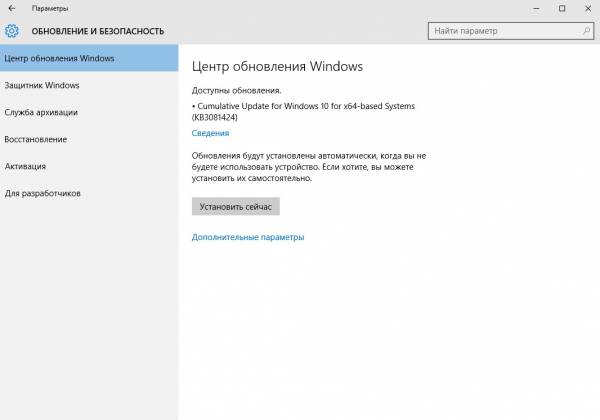Click the back arrow icon
Screen dimensions: 600x420
pyautogui.click(x=12, y=8)
